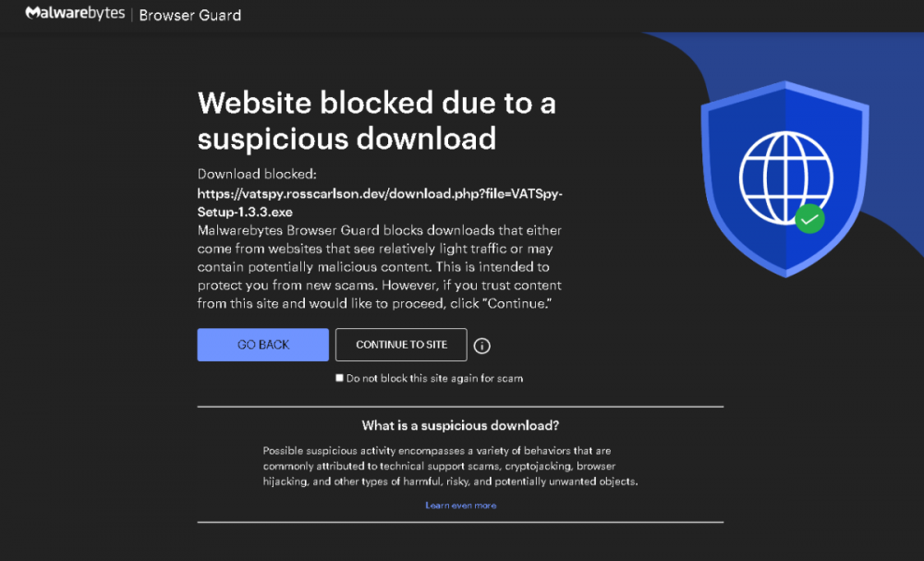This screenshot has height=561, width=924.
Task: Open the "Learn even more" link
Action: (x=460, y=506)
